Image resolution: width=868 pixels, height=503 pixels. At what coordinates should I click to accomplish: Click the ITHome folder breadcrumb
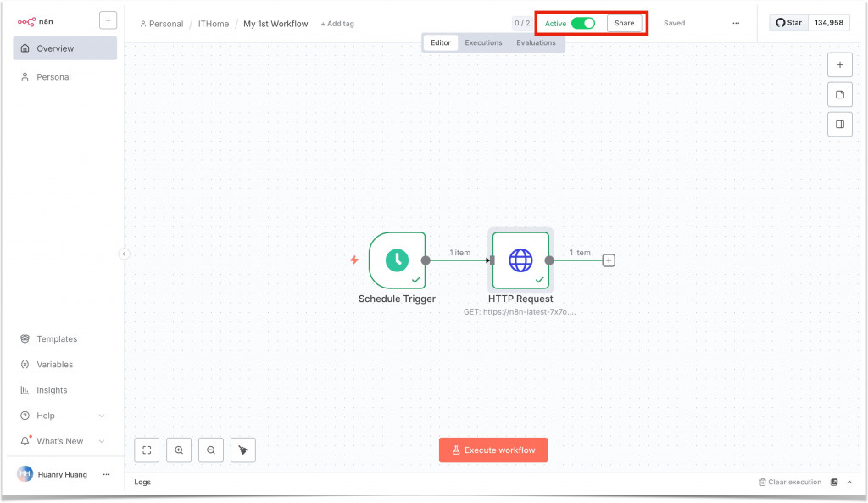click(214, 24)
